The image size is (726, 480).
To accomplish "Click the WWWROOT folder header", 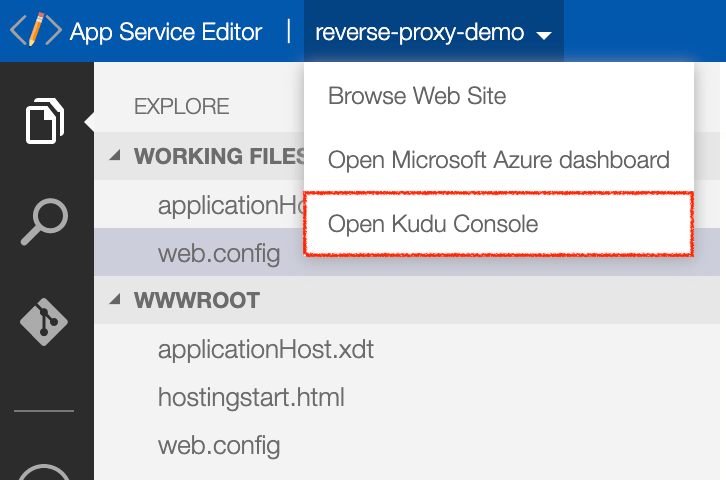I will click(197, 300).
